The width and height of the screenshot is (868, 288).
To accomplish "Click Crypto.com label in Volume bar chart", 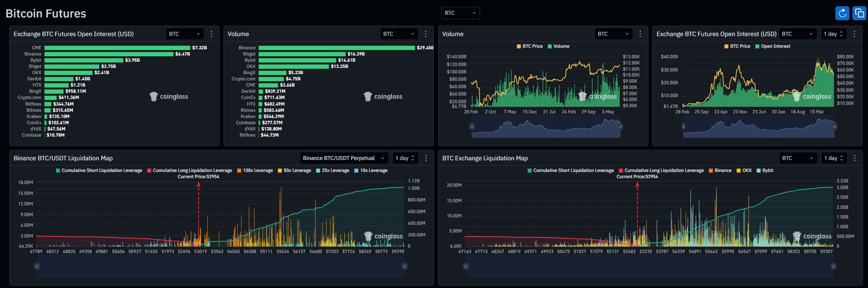I will tap(244, 79).
